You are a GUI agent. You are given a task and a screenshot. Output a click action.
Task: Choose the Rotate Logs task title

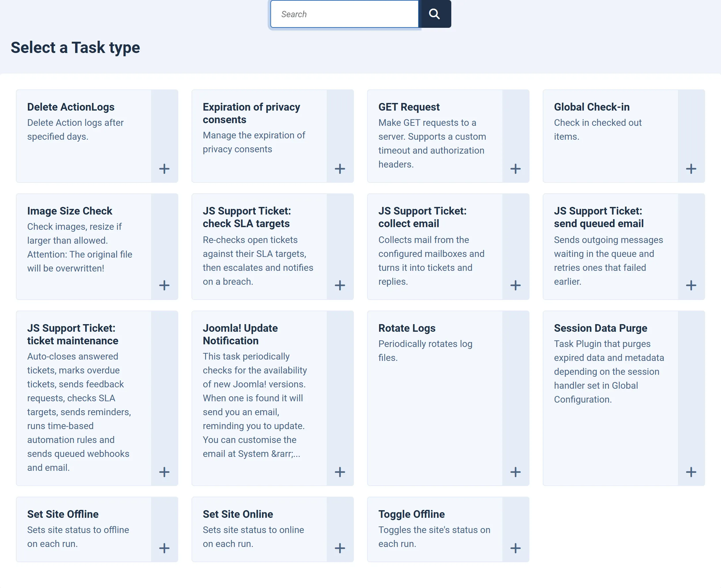(407, 328)
